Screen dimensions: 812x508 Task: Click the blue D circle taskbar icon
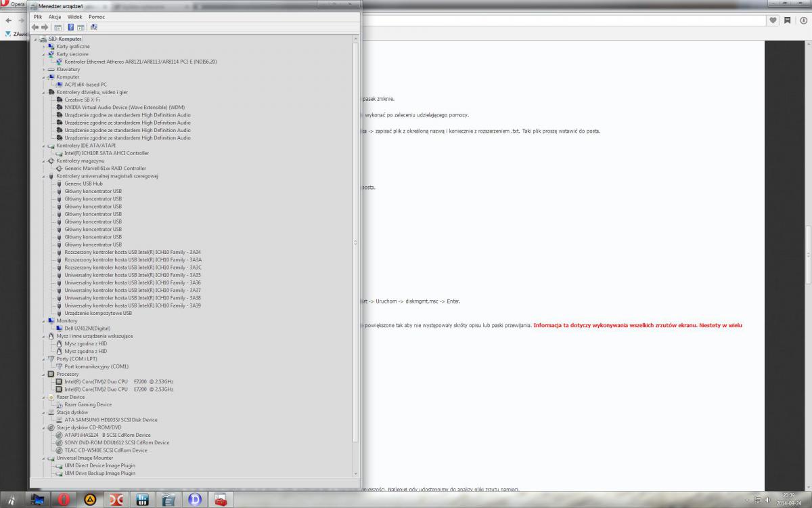point(195,500)
